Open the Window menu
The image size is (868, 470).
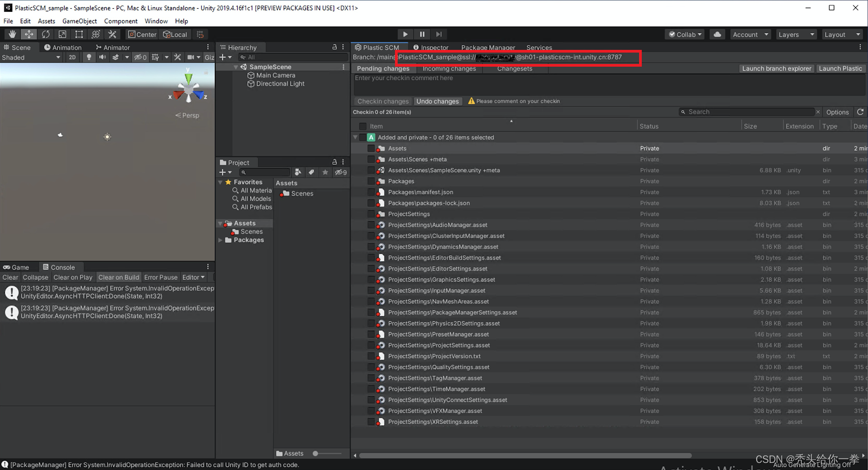coord(156,21)
